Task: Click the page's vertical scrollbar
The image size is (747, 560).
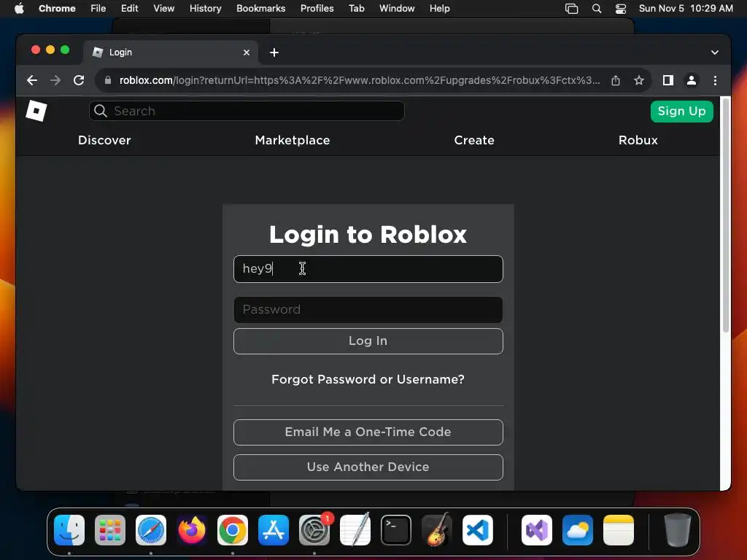Action: coord(726,215)
